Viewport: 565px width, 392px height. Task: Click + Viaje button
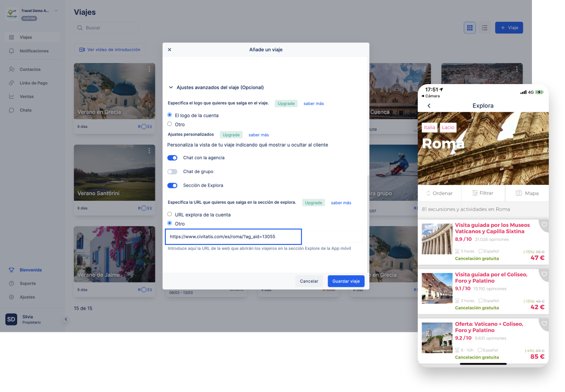click(x=509, y=28)
